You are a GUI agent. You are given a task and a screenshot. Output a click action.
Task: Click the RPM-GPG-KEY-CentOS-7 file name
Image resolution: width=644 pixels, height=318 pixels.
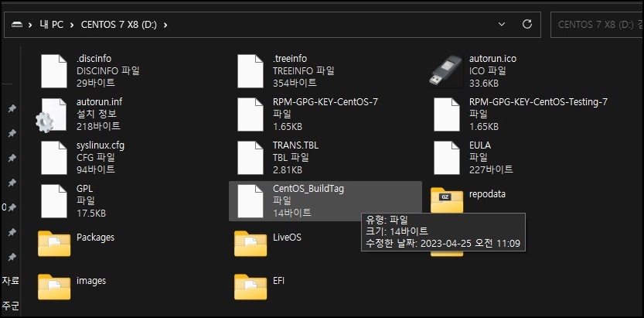pos(325,102)
